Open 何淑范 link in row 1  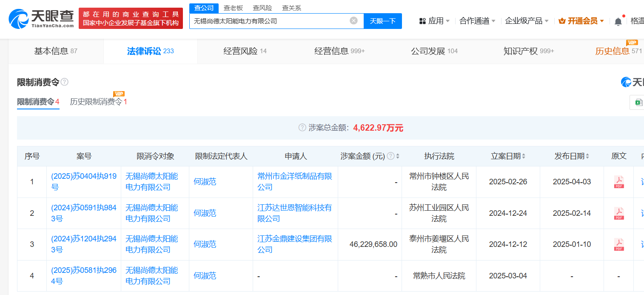point(205,182)
